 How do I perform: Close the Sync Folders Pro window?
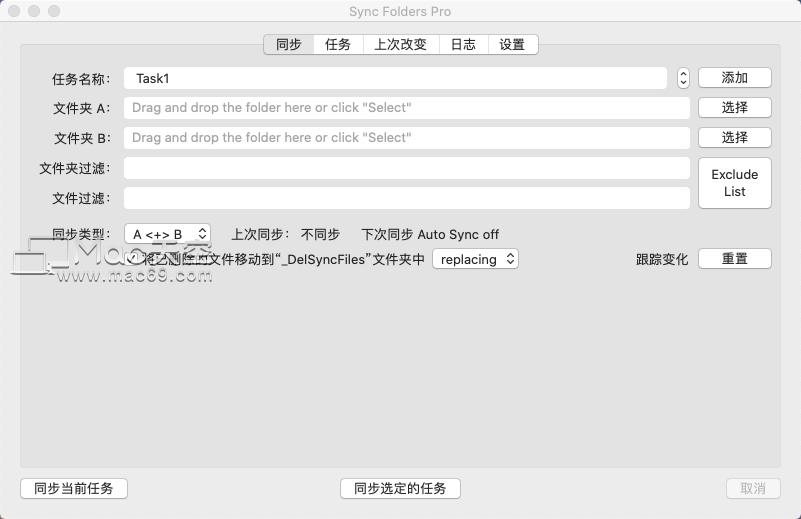pyautogui.click(x=14, y=11)
